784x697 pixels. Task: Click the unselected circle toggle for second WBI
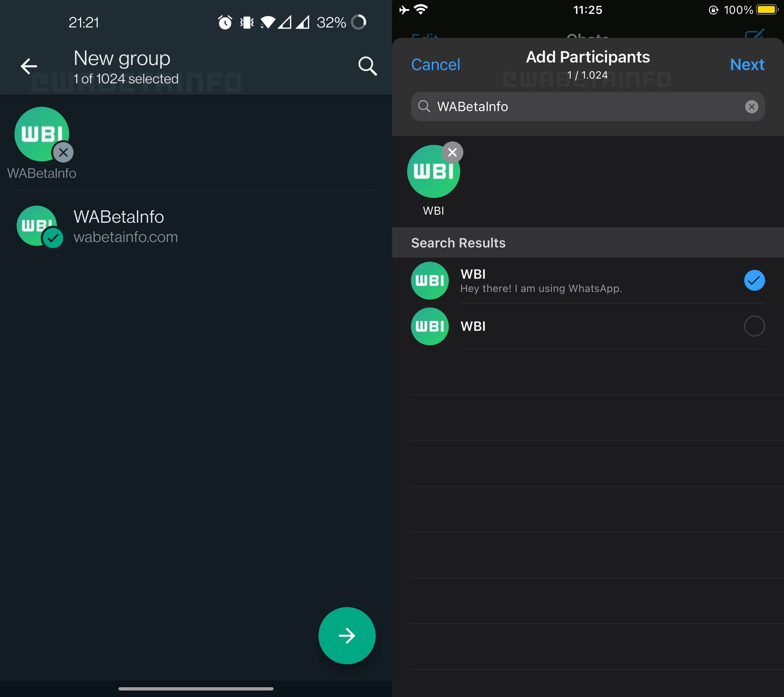point(754,326)
